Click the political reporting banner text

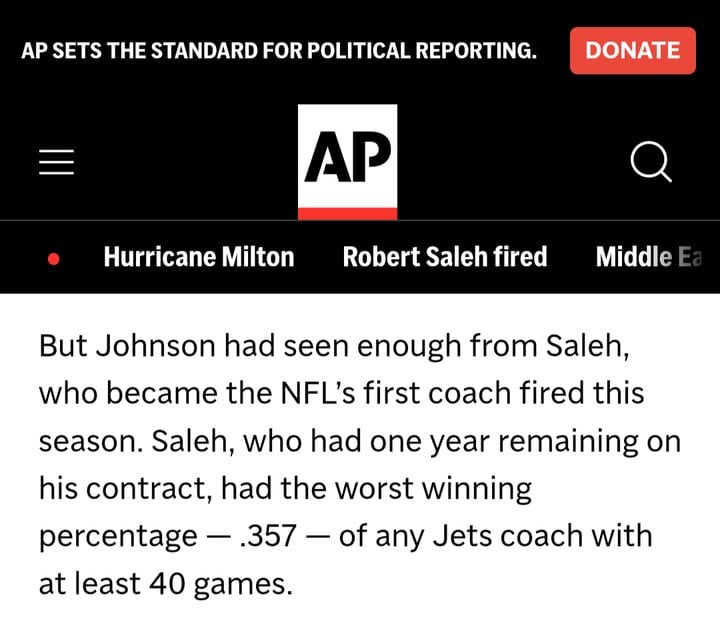(279, 51)
